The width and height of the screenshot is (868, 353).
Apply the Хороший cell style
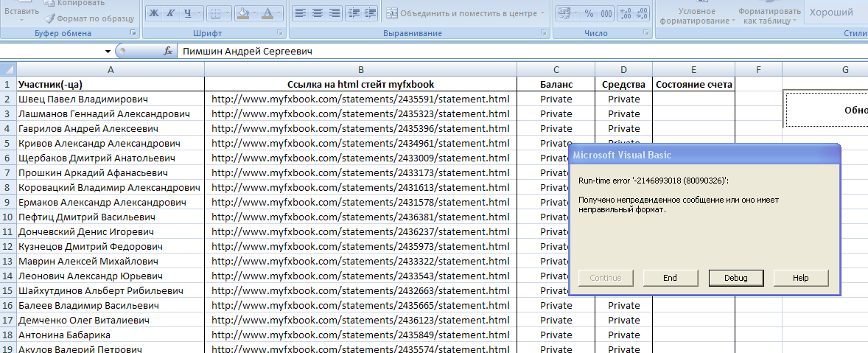click(836, 13)
